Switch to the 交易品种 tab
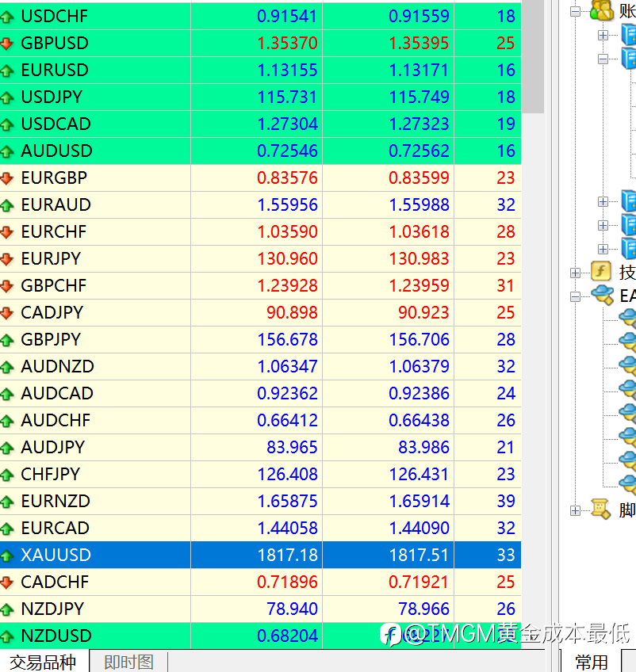Screen dimensions: 636x672 click(44, 662)
